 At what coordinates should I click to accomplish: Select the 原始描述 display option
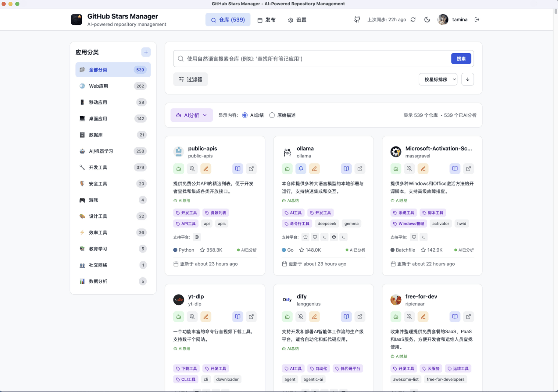pyautogui.click(x=272, y=115)
